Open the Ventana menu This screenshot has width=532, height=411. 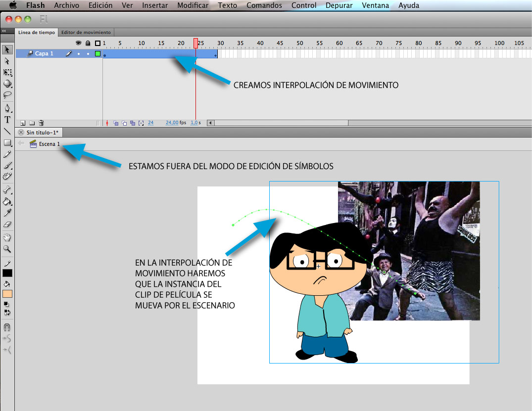pyautogui.click(x=375, y=5)
